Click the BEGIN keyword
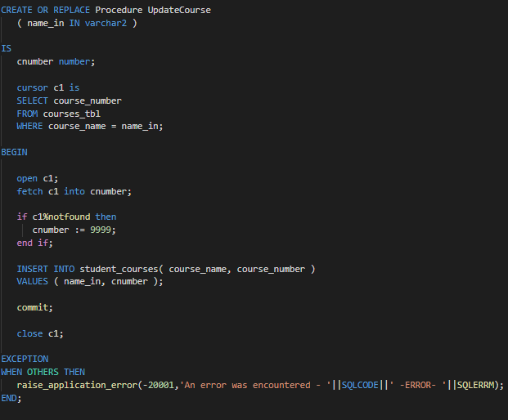Viewport: 508px width, 420px height. pyautogui.click(x=14, y=152)
